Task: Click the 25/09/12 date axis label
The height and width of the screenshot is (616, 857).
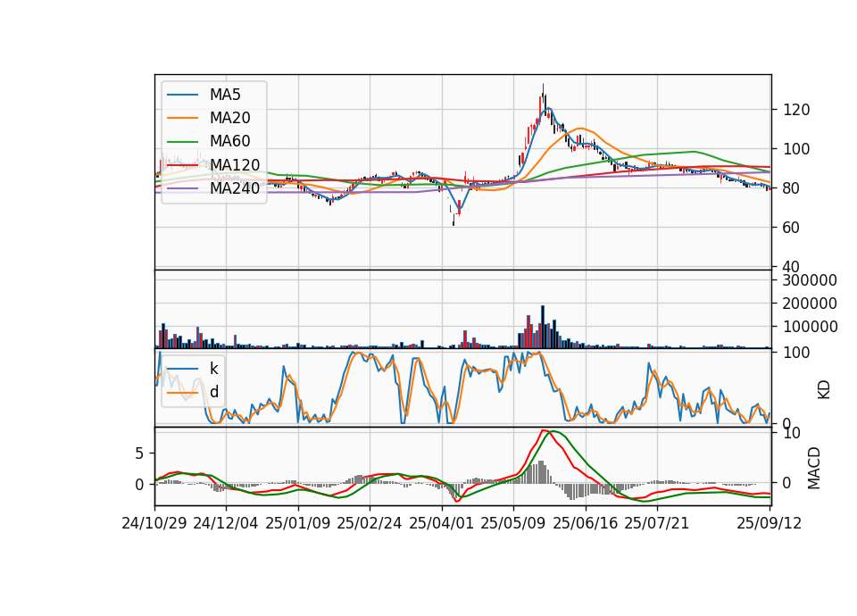Action: point(769,523)
